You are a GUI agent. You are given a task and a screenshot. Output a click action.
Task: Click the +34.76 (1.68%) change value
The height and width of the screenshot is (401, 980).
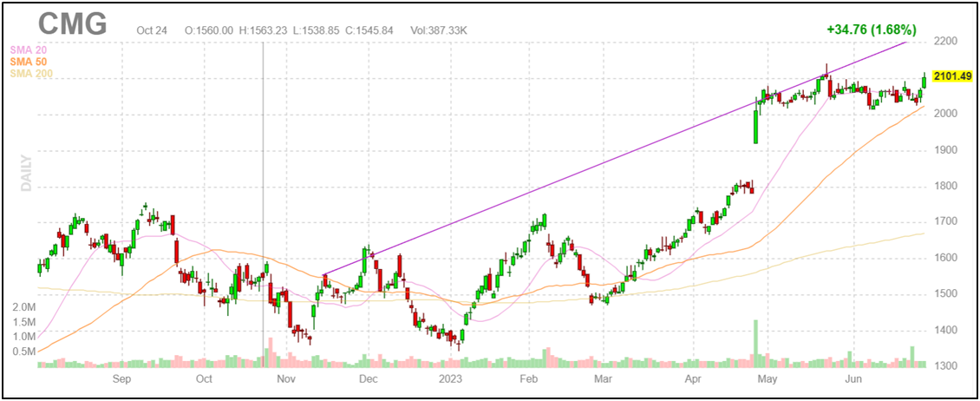point(871,30)
